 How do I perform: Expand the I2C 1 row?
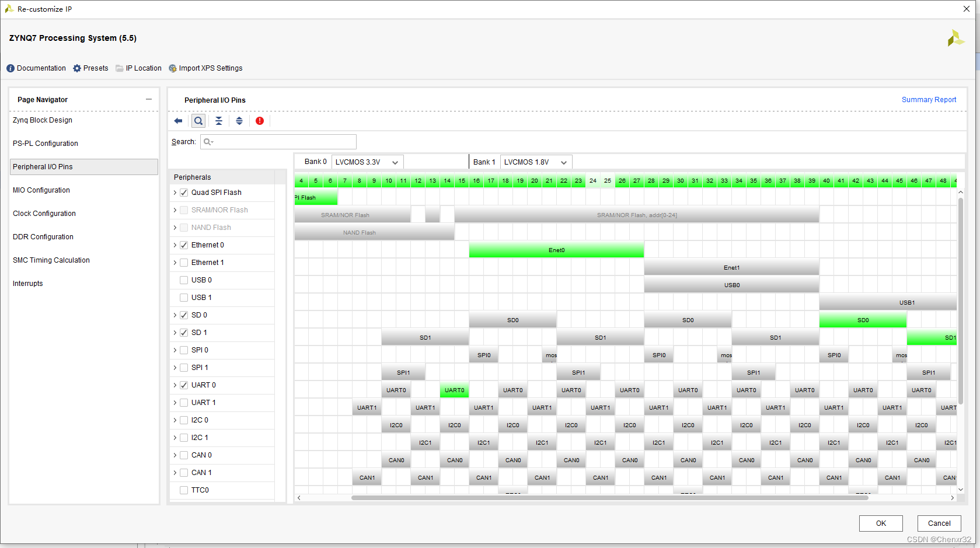point(175,438)
